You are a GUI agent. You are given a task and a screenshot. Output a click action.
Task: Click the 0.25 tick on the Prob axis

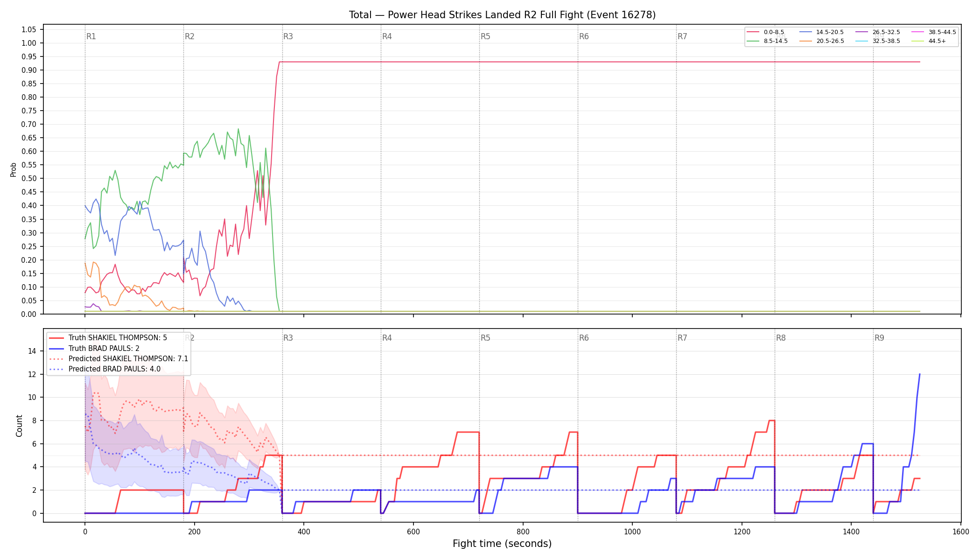[29, 246]
